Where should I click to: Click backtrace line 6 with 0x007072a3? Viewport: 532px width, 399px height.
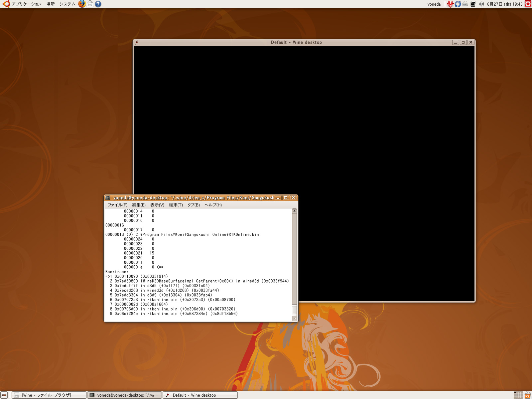pyautogui.click(x=173, y=300)
